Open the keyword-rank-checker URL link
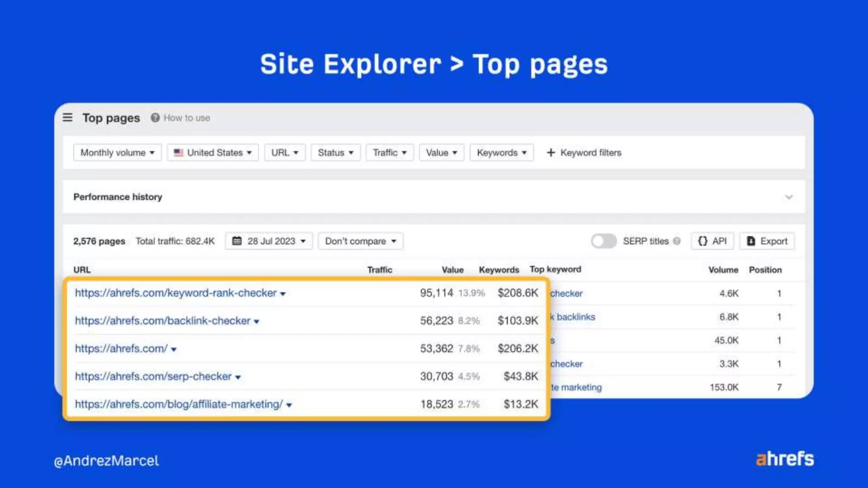The width and height of the screenshot is (868, 488). pos(176,293)
